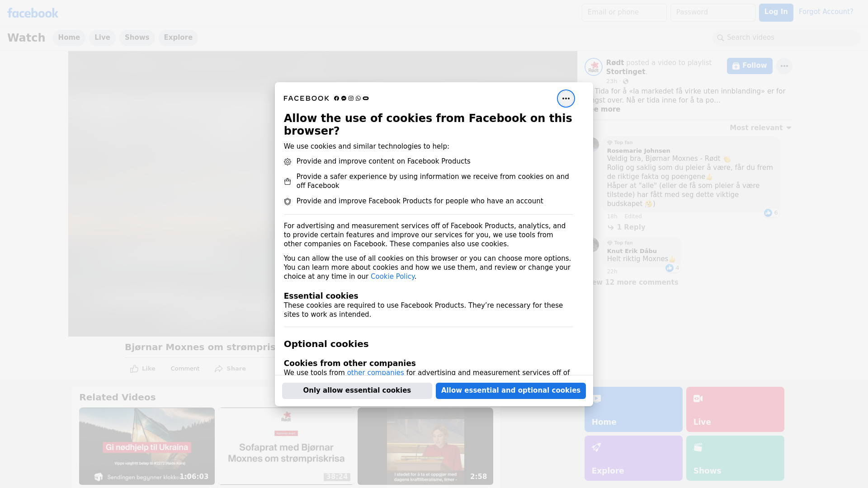Click the Optional cookies heading
868x488 pixels.
(326, 344)
